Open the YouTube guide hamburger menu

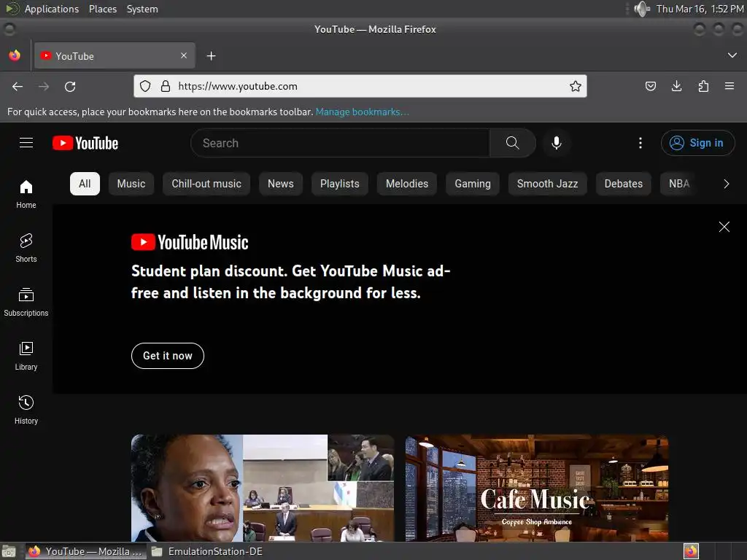[x=26, y=143]
